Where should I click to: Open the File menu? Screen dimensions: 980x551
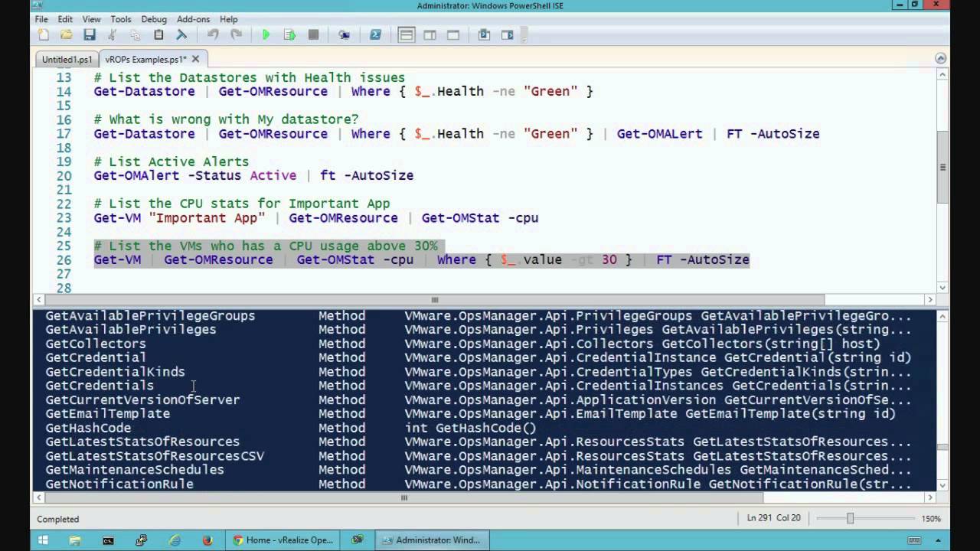(41, 19)
